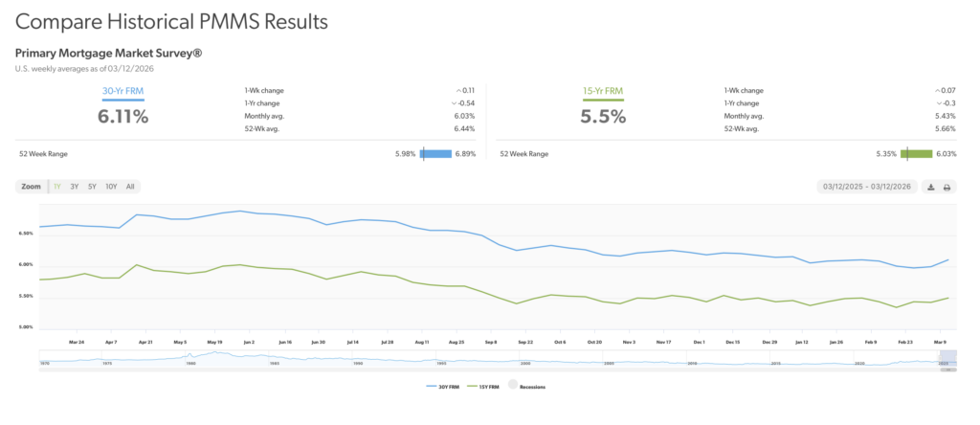Click the 15-Yr 52 Week Range green bar
Viewport: 980px width, 425px height.
click(916, 153)
